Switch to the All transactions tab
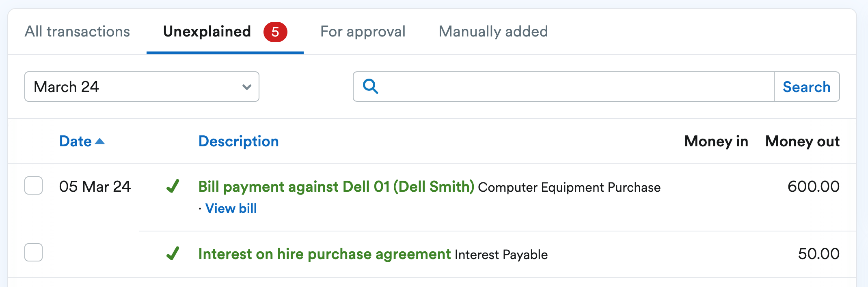 [x=78, y=31]
